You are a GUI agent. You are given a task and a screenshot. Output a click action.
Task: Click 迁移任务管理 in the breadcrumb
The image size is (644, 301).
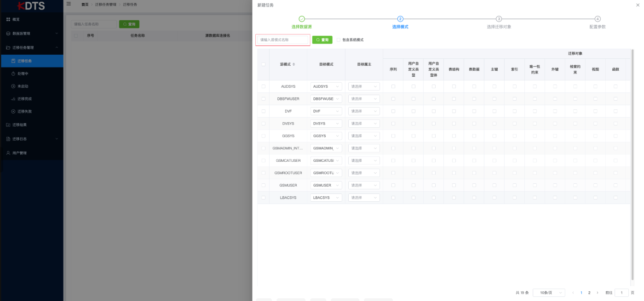(106, 4)
